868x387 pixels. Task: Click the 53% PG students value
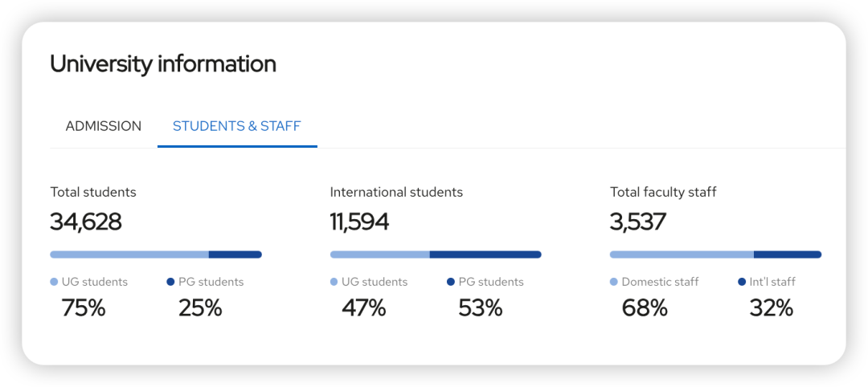coord(480,308)
